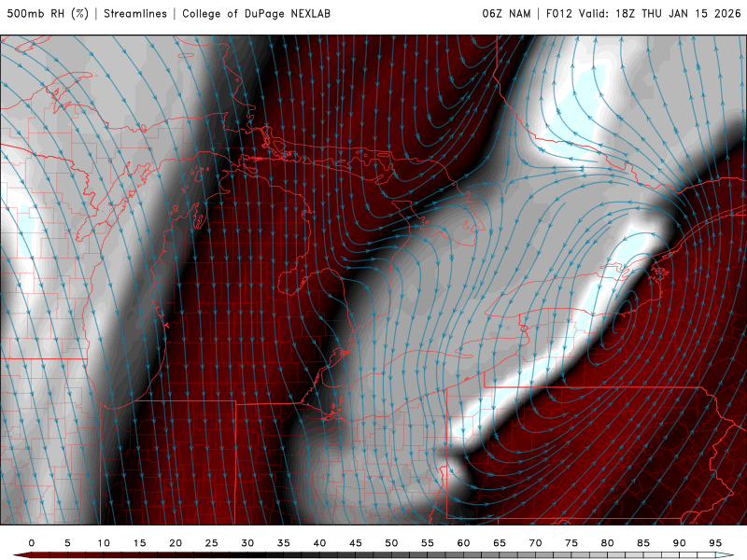Select the "30" humidity scale label

click(x=247, y=543)
